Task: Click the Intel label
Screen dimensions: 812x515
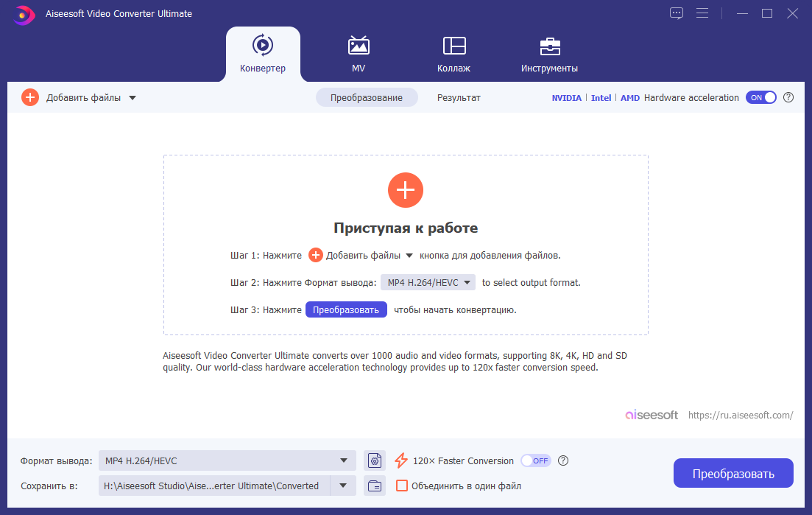Action: tap(601, 98)
